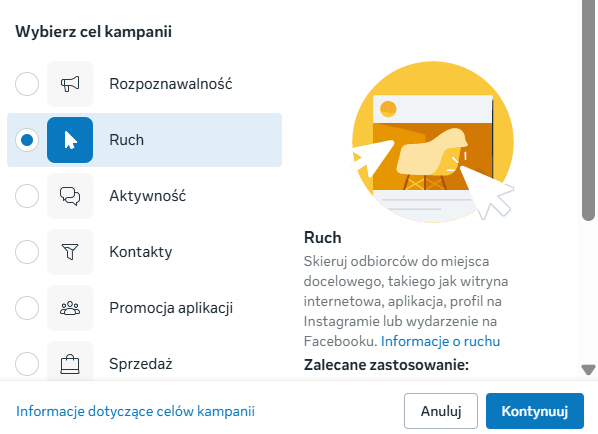
Task: Open the Informacje o ruchu link
Action: click(440, 341)
